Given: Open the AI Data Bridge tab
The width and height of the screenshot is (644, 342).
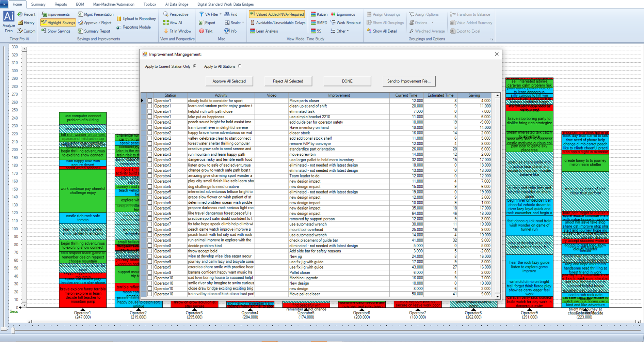Looking at the screenshot, I should pos(176,4).
